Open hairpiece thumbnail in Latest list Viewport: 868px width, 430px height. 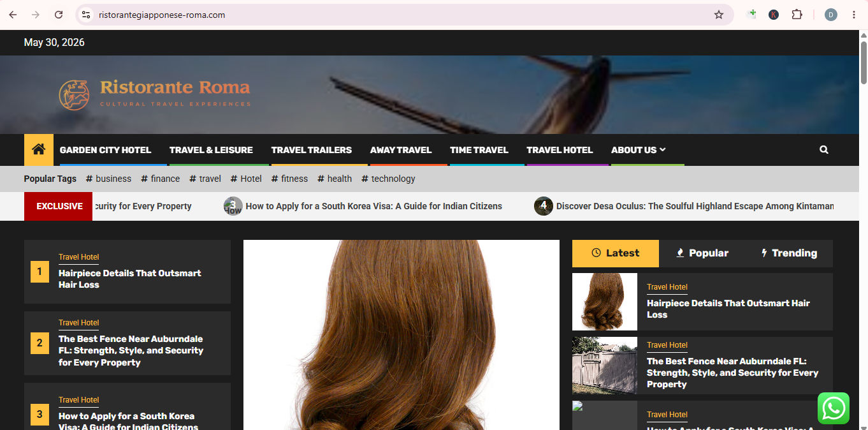tap(605, 302)
